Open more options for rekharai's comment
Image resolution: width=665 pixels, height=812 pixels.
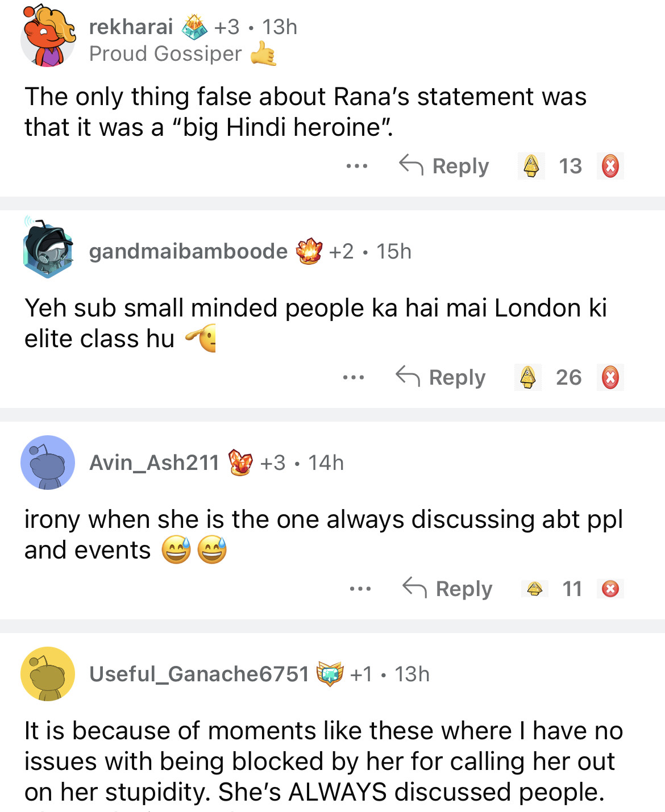pyautogui.click(x=357, y=166)
